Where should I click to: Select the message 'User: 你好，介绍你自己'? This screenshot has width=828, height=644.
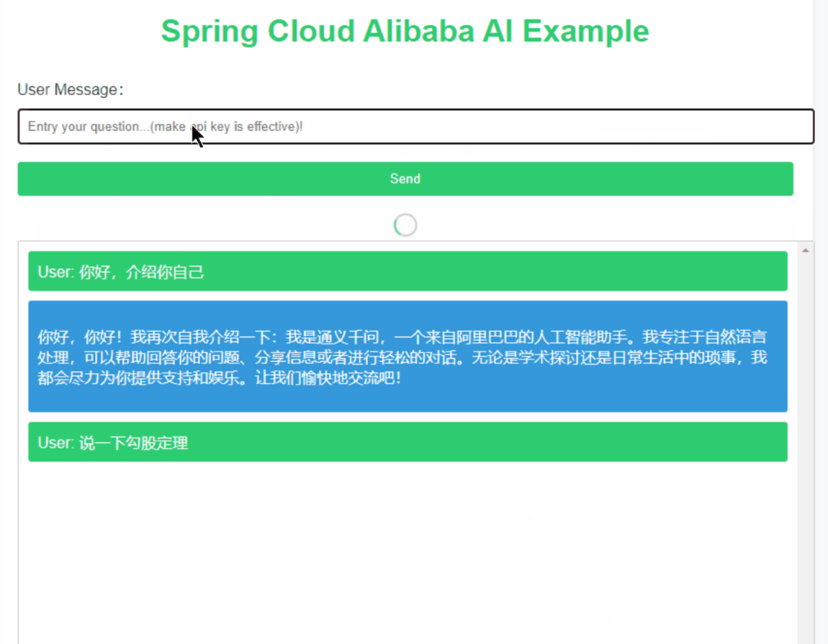[x=408, y=271]
